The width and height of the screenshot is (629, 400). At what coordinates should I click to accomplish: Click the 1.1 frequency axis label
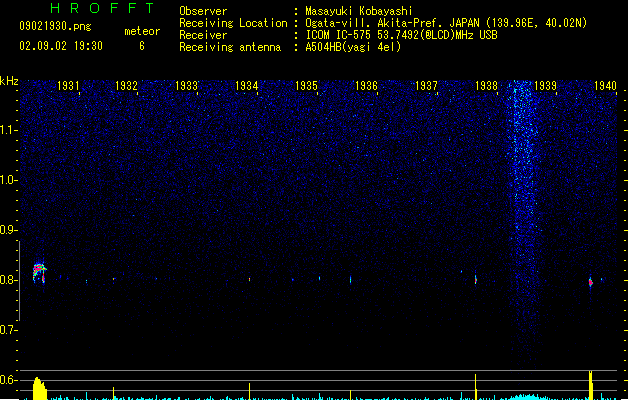[x=8, y=130]
